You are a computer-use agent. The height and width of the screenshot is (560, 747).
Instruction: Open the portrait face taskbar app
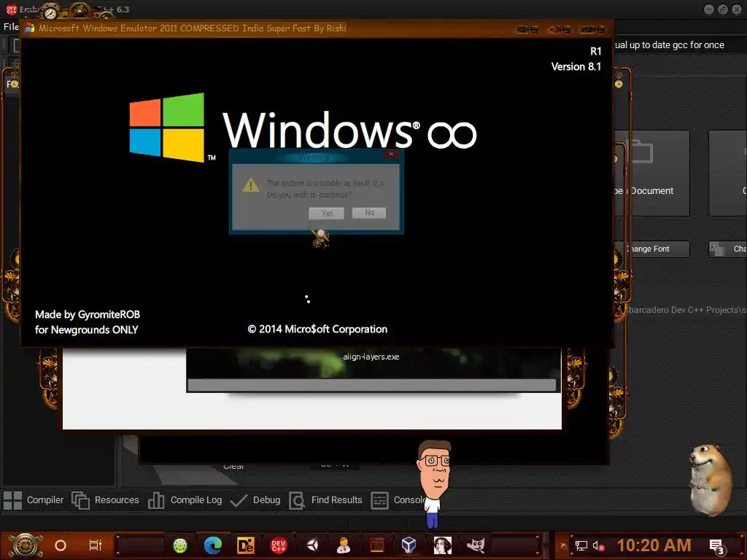(442, 545)
